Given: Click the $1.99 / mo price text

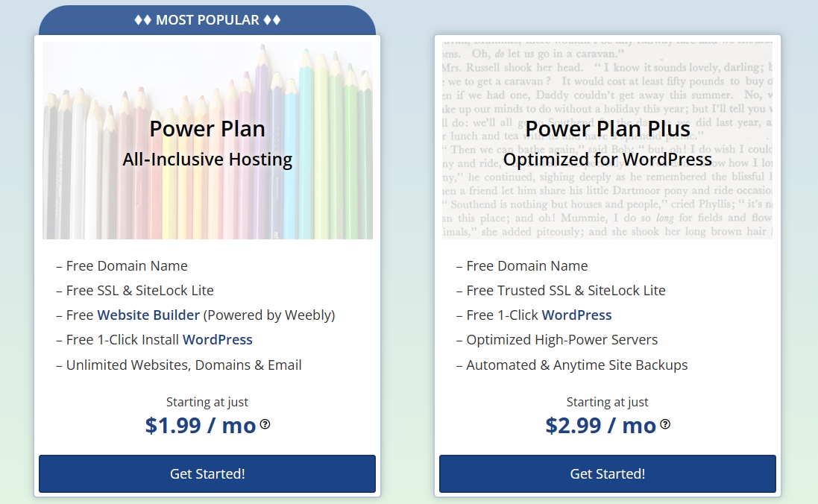Looking at the screenshot, I should pos(200,425).
